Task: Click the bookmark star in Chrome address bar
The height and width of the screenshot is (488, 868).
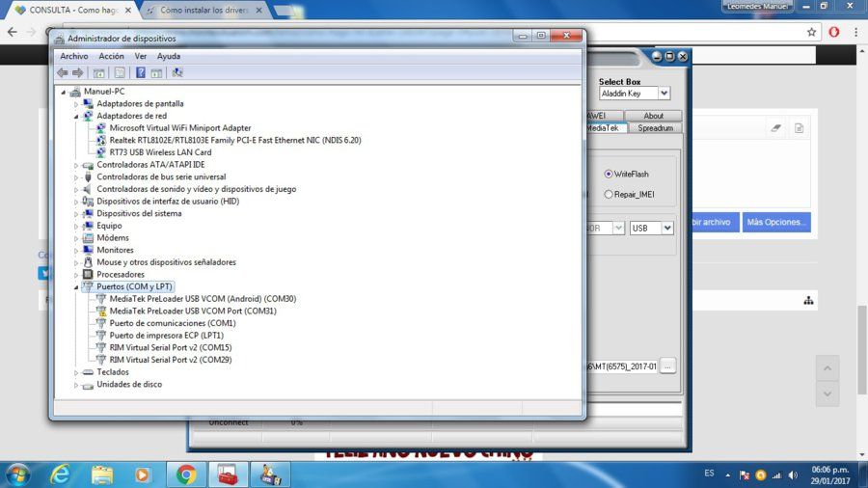Action: click(x=811, y=32)
